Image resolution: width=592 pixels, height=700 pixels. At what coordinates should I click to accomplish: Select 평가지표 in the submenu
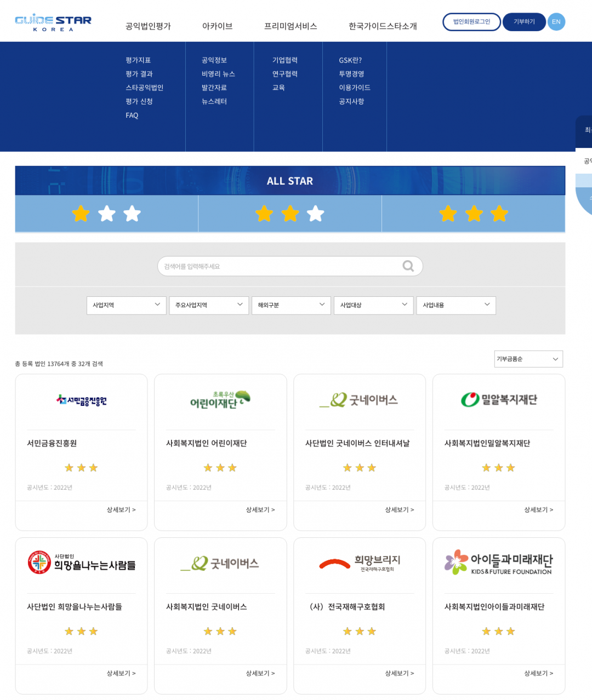pyautogui.click(x=138, y=60)
